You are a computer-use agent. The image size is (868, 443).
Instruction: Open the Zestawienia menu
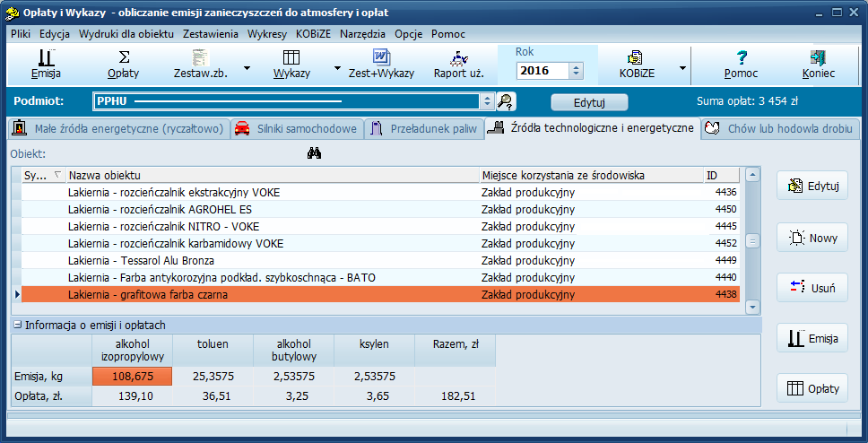coord(211,34)
